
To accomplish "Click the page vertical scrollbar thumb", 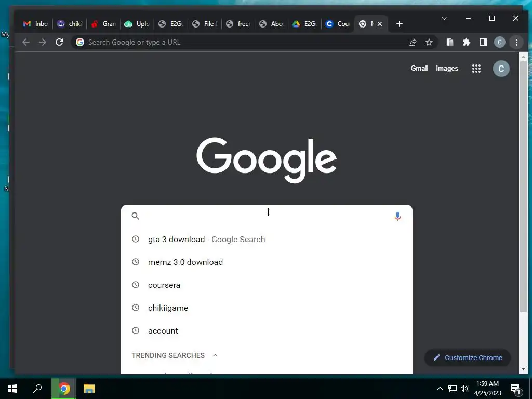I will tap(523, 187).
